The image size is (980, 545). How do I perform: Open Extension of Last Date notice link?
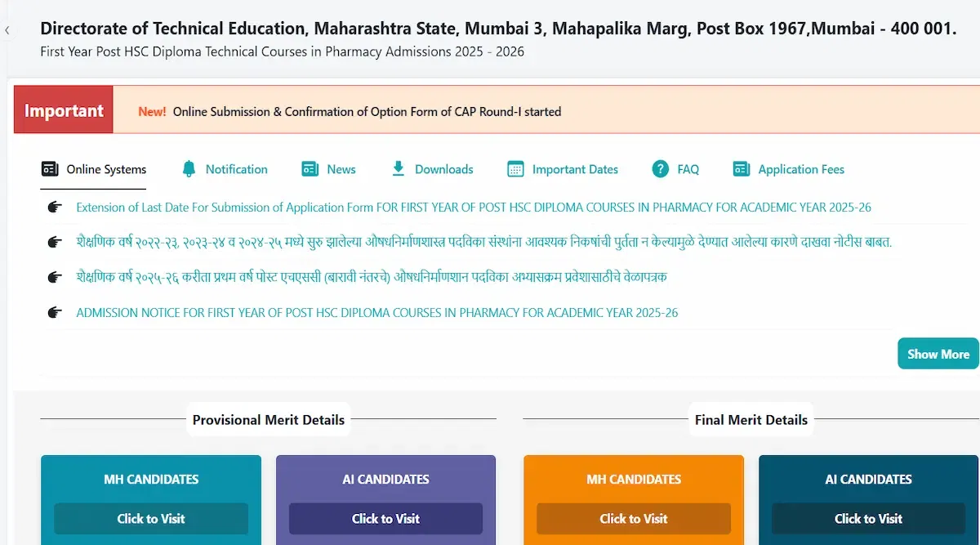[x=474, y=208]
